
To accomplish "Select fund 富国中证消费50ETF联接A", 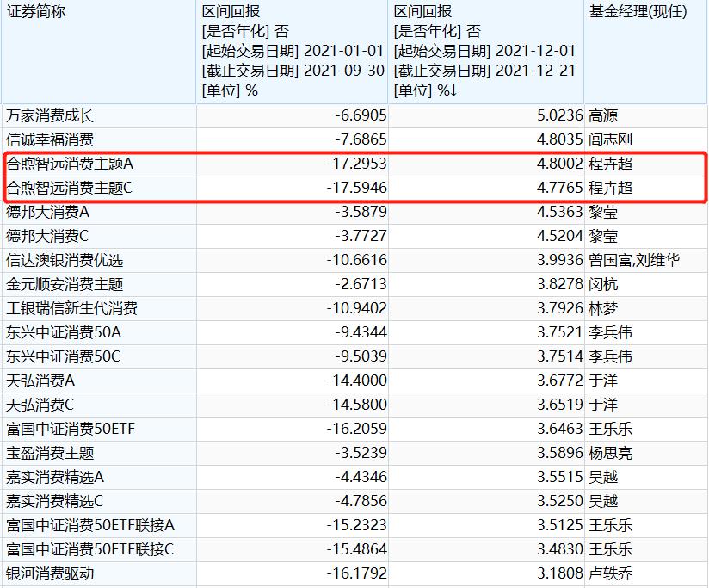I will click(90, 525).
